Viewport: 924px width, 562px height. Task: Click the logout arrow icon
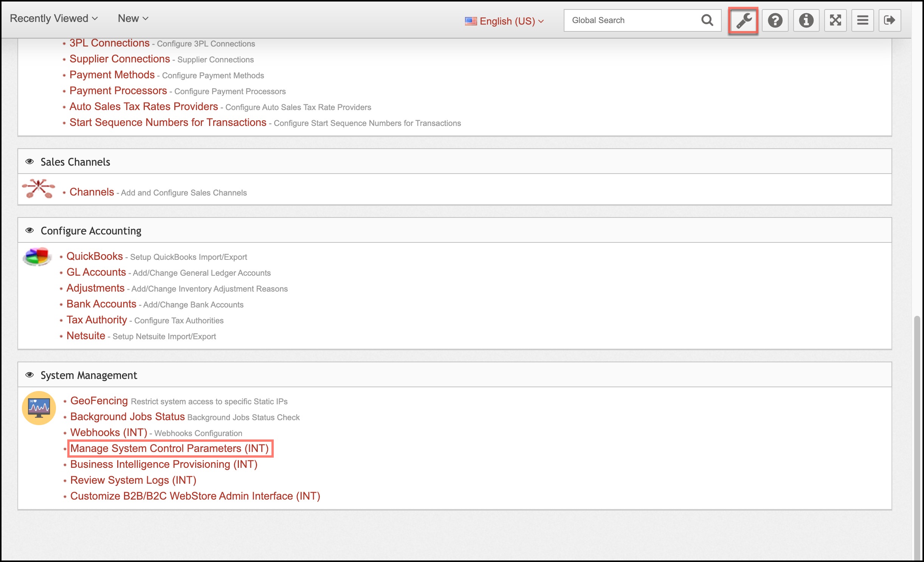pyautogui.click(x=889, y=20)
